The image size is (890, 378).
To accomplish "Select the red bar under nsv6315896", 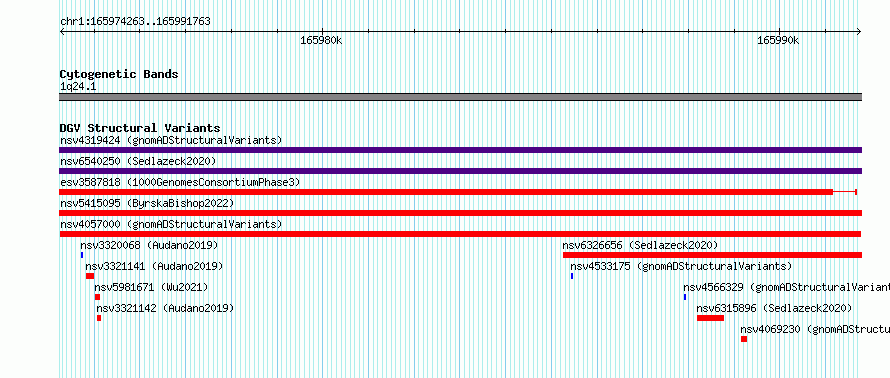I will coord(710,318).
